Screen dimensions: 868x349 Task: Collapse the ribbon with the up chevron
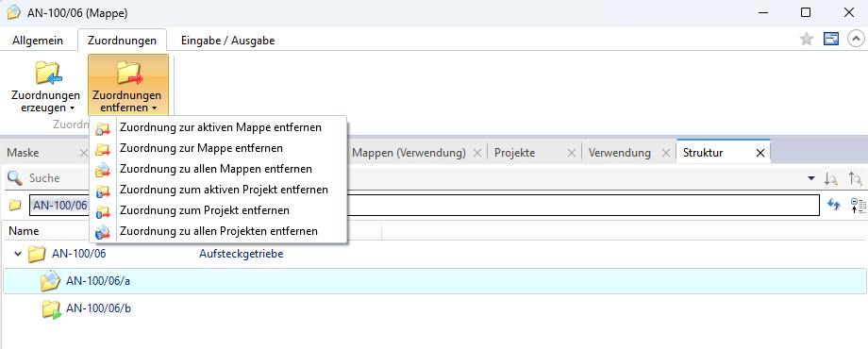coord(856,39)
